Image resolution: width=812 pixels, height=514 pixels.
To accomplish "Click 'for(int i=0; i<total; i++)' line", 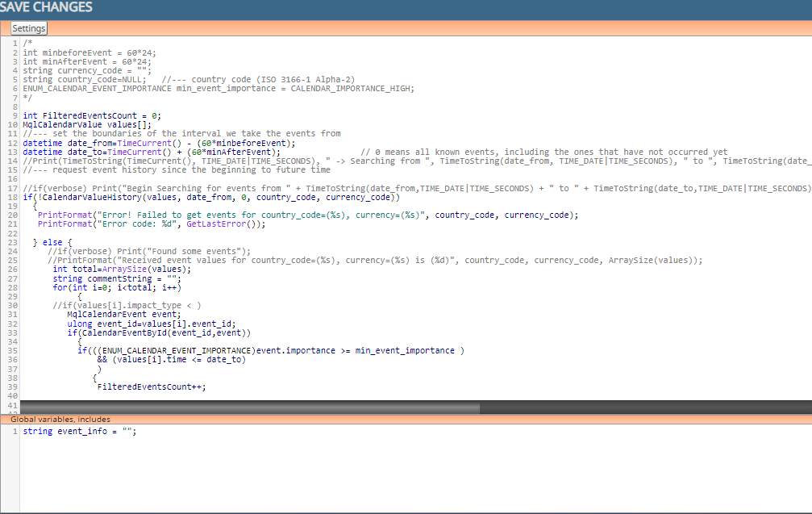I will click(117, 287).
